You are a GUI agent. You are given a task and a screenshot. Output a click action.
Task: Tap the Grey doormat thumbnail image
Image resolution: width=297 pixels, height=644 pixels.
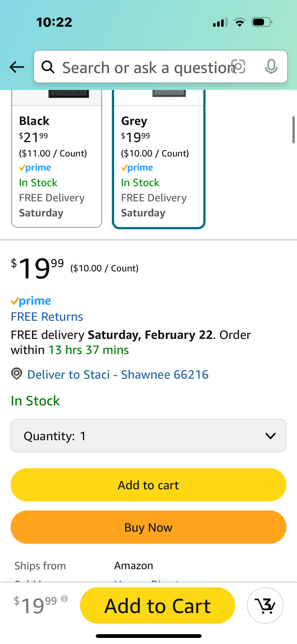(169, 93)
